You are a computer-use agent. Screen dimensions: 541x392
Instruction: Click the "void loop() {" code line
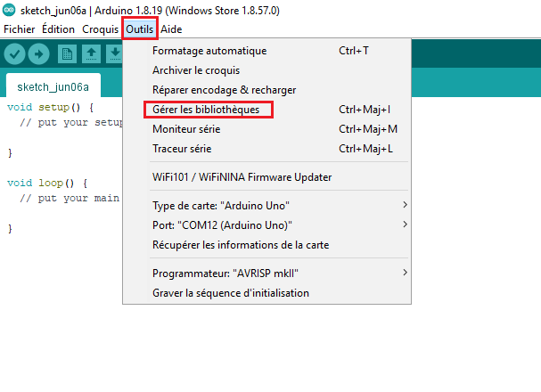tap(47, 183)
